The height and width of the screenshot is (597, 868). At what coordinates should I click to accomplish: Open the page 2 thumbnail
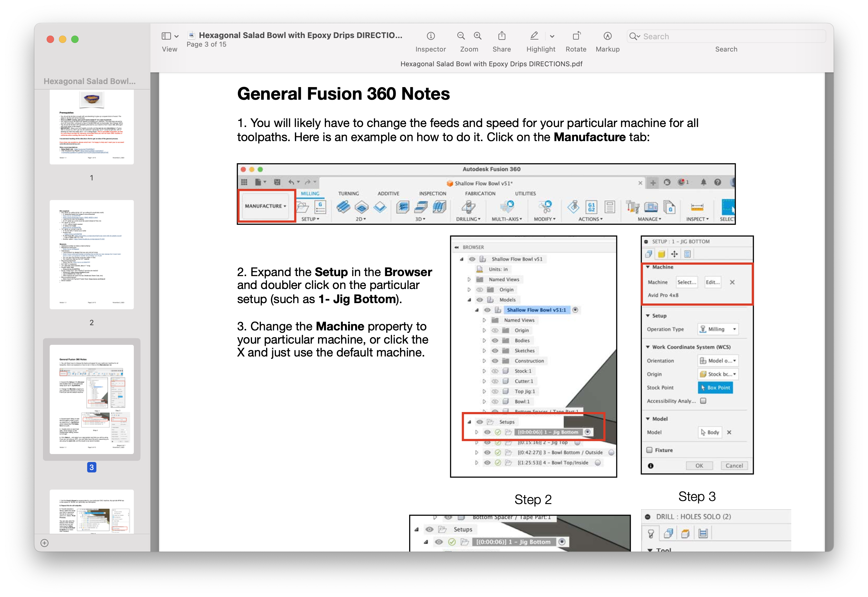92,254
